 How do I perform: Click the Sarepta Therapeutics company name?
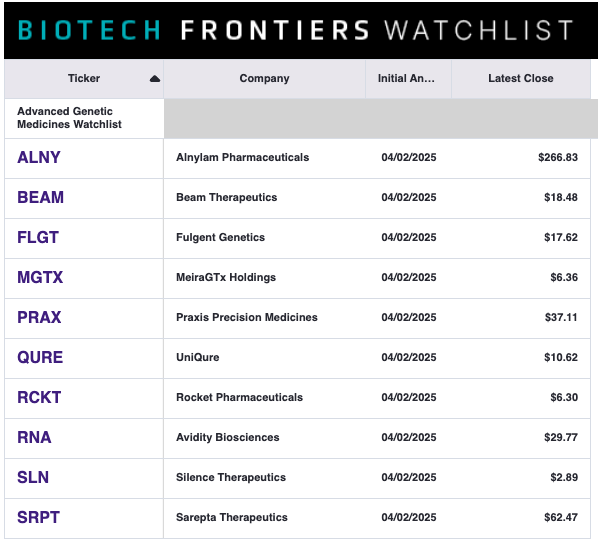[232, 517]
